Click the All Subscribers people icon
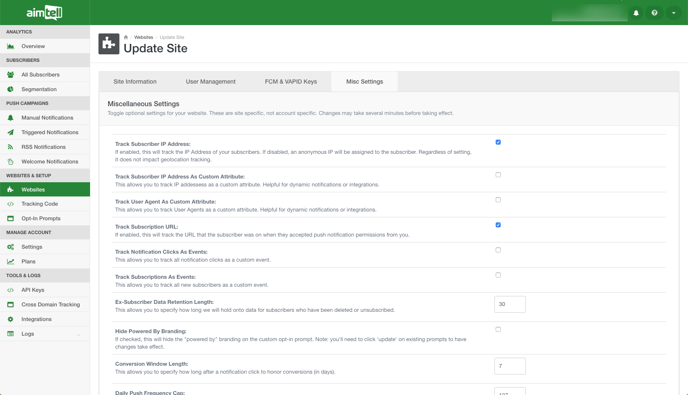This screenshot has height=395, width=688. point(11,75)
